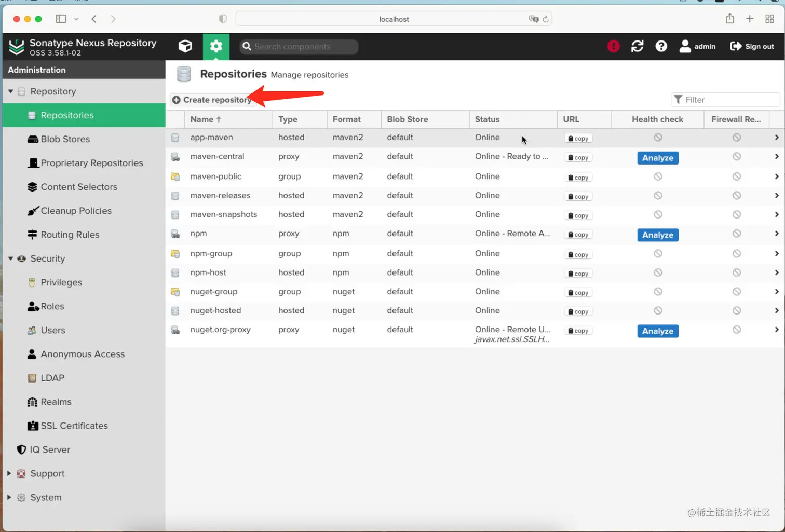Image resolution: width=785 pixels, height=532 pixels.
Task: Reload the page in address bar
Action: [x=546, y=19]
